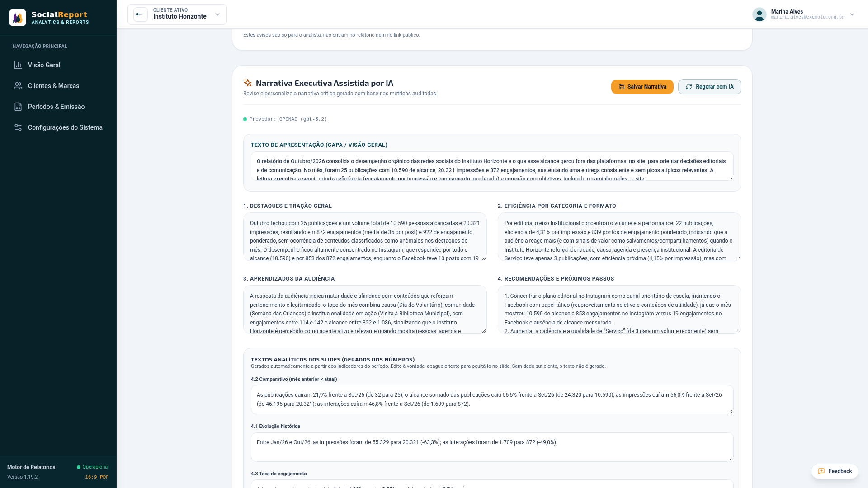Click the Regerar com IA button
The height and width of the screenshot is (488, 868).
[x=709, y=87]
